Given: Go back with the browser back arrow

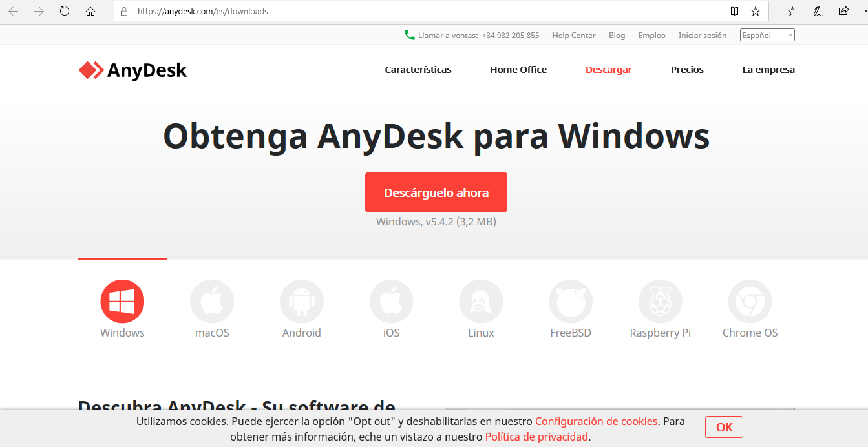Looking at the screenshot, I should (x=13, y=11).
